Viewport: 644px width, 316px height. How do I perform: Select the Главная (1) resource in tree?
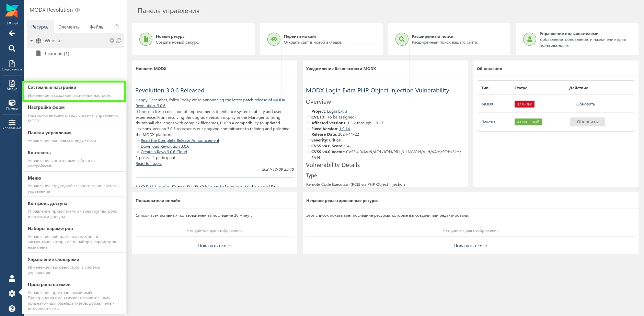point(57,54)
